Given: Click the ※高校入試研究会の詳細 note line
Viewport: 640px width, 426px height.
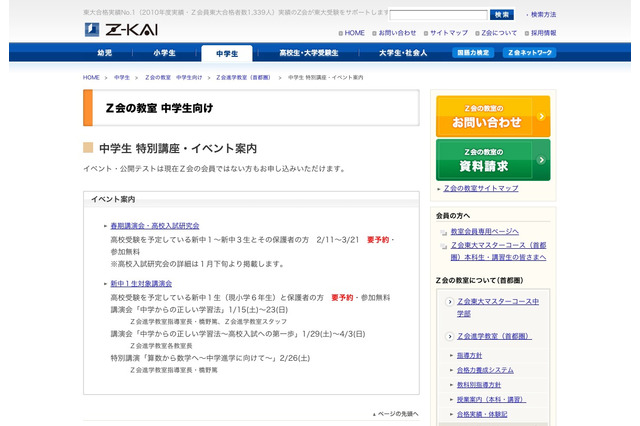Looking at the screenshot, I should (198, 264).
